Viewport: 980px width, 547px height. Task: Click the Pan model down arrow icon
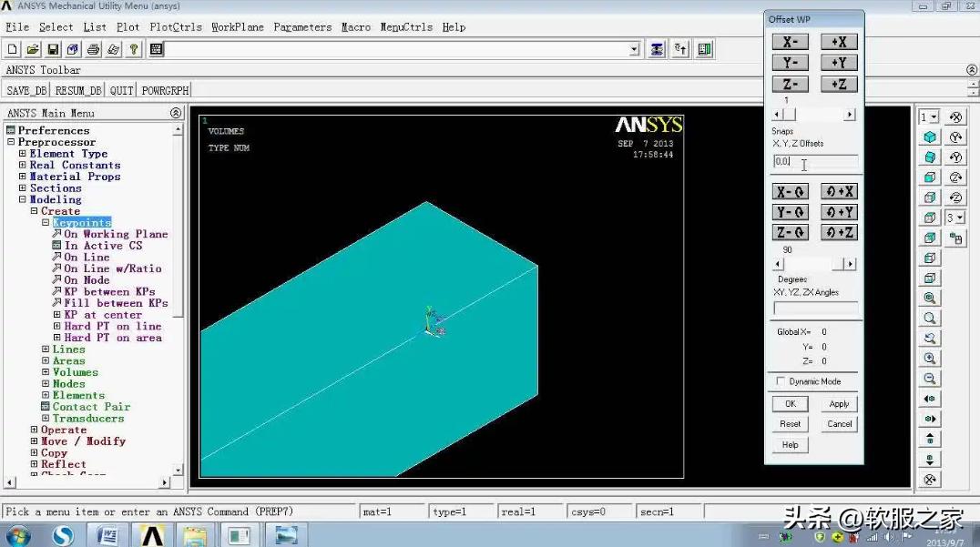coord(930,460)
